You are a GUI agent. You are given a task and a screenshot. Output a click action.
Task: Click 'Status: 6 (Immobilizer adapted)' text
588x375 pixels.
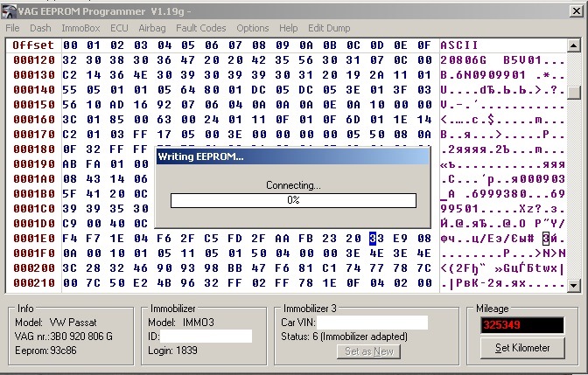[x=344, y=337]
